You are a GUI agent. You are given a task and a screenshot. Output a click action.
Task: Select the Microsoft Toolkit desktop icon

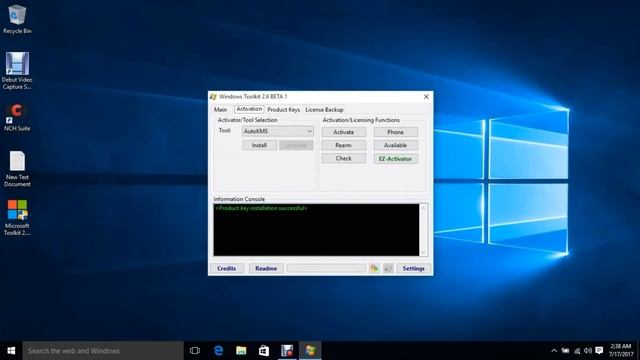pyautogui.click(x=17, y=218)
